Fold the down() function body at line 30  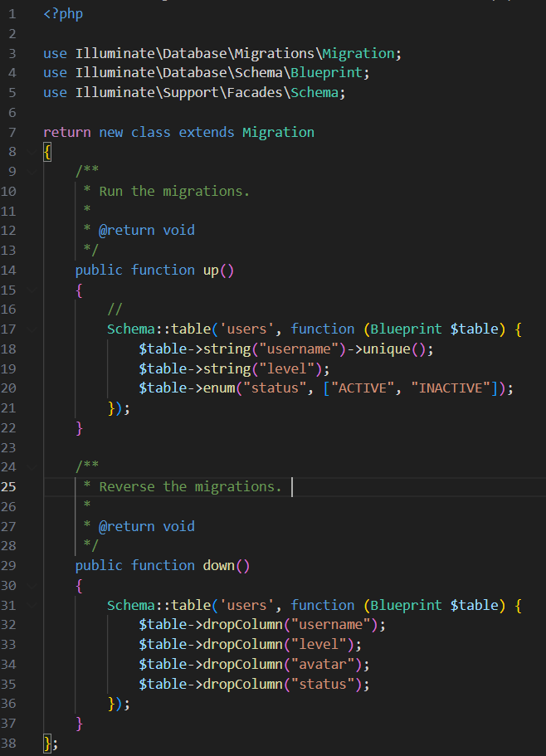[32, 585]
